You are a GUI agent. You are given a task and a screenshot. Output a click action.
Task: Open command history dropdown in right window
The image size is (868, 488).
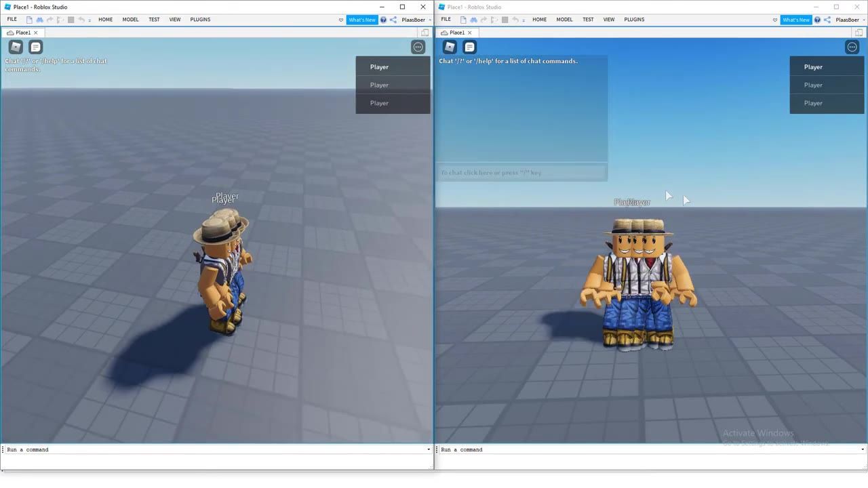(863, 449)
